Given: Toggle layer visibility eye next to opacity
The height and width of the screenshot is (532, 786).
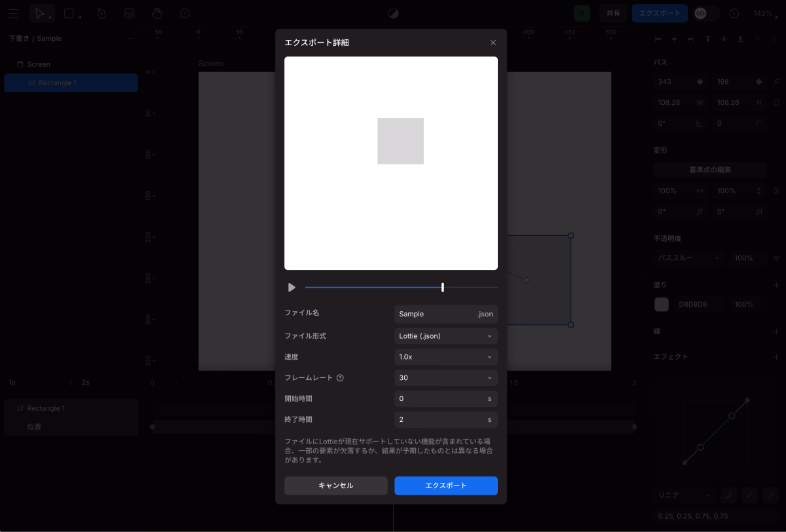Looking at the screenshot, I should point(777,258).
